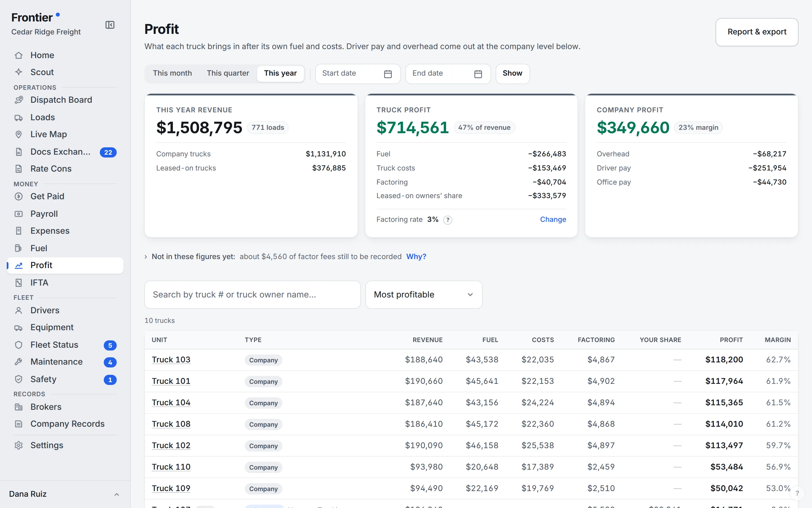Open the Most profitable sort dropdown
This screenshot has height=508, width=812.
[424, 295]
